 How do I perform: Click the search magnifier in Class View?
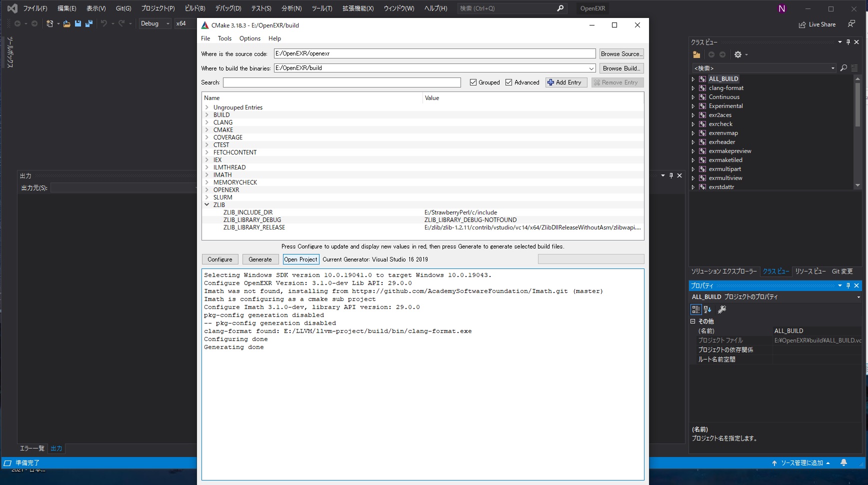[844, 68]
